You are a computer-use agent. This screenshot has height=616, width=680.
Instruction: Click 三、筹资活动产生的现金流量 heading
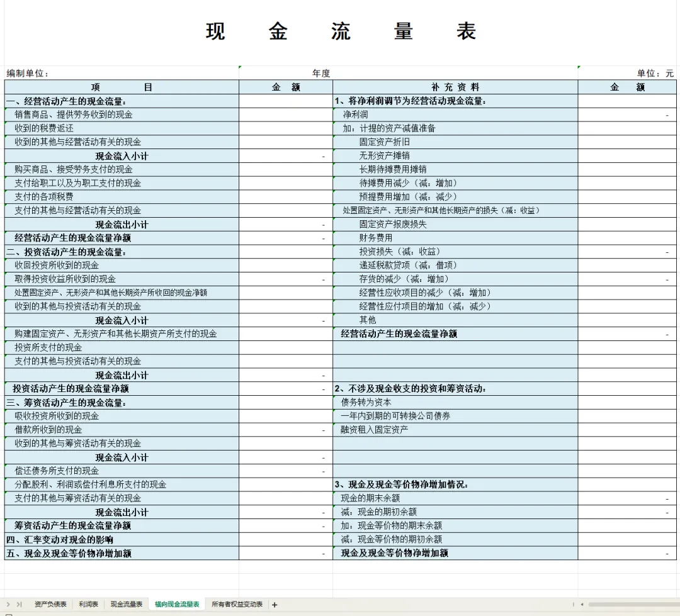[122, 403]
